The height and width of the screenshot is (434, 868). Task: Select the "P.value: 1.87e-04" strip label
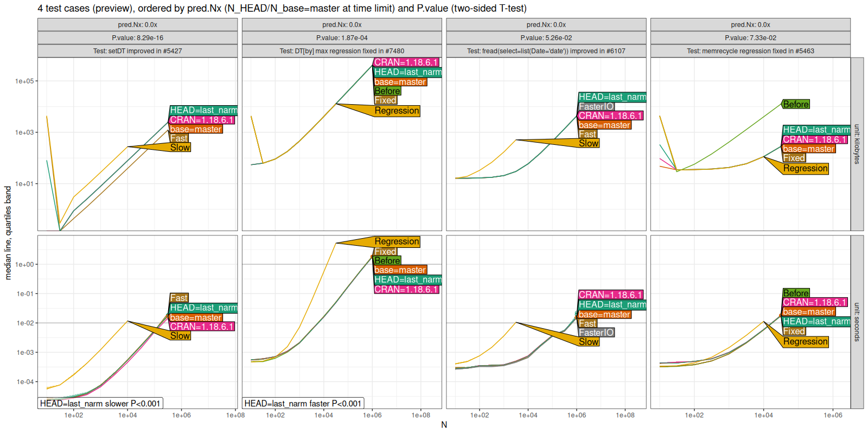[342, 38]
